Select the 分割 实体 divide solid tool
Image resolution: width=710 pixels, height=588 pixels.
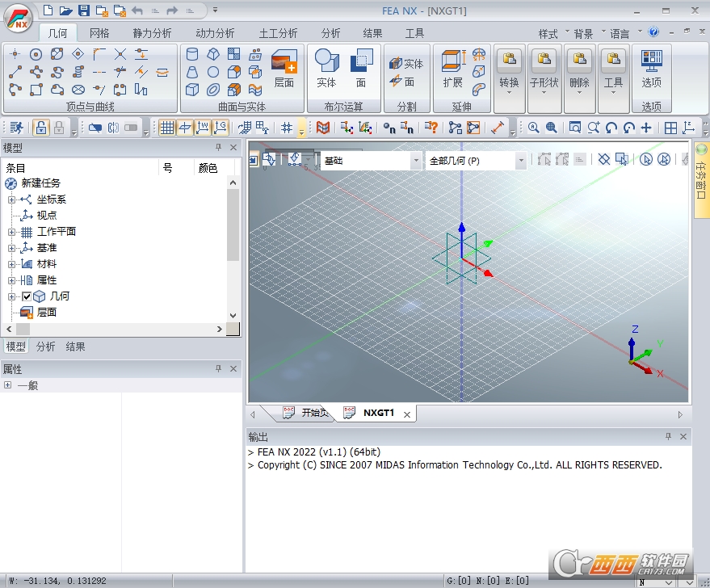click(406, 64)
